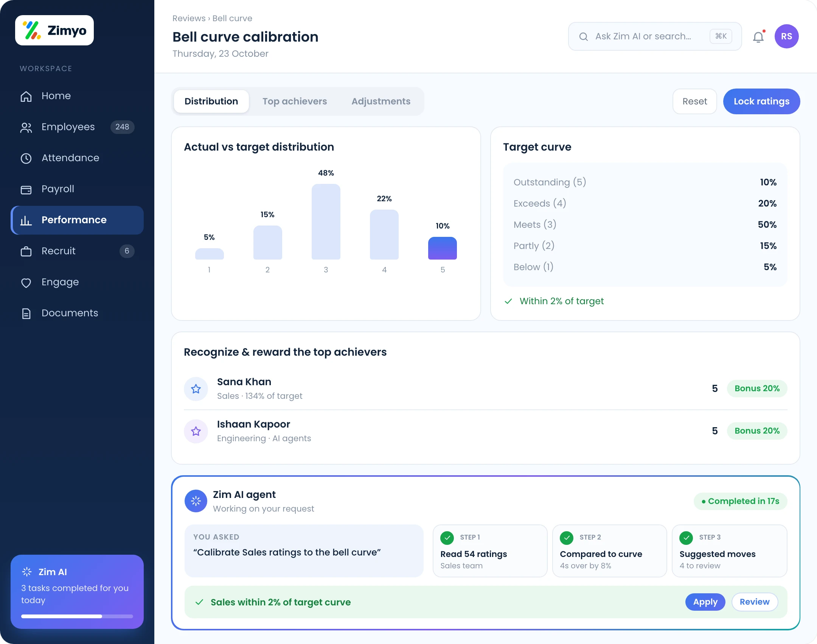Viewport: 817px width, 644px height.
Task: Click the ⌘K shortcut hint
Action: 721,36
